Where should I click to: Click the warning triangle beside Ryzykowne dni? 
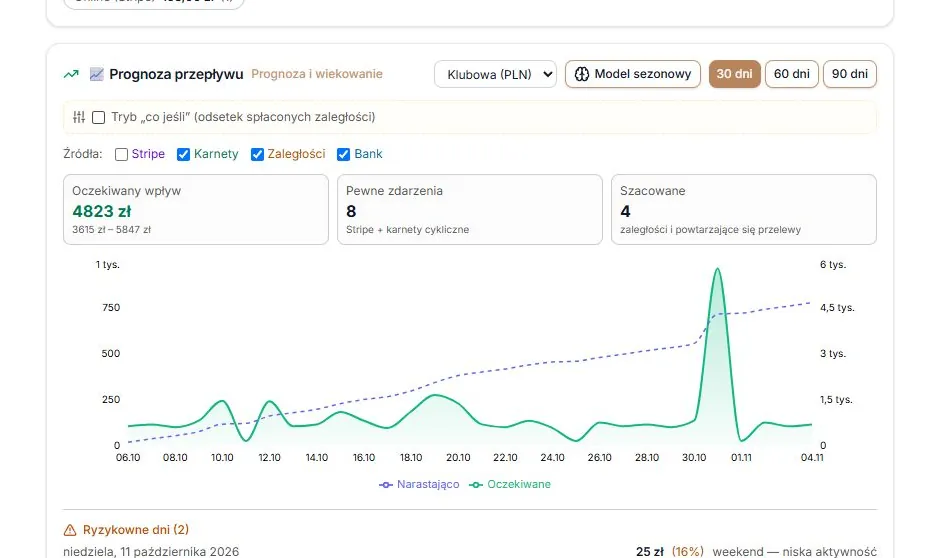[70, 530]
